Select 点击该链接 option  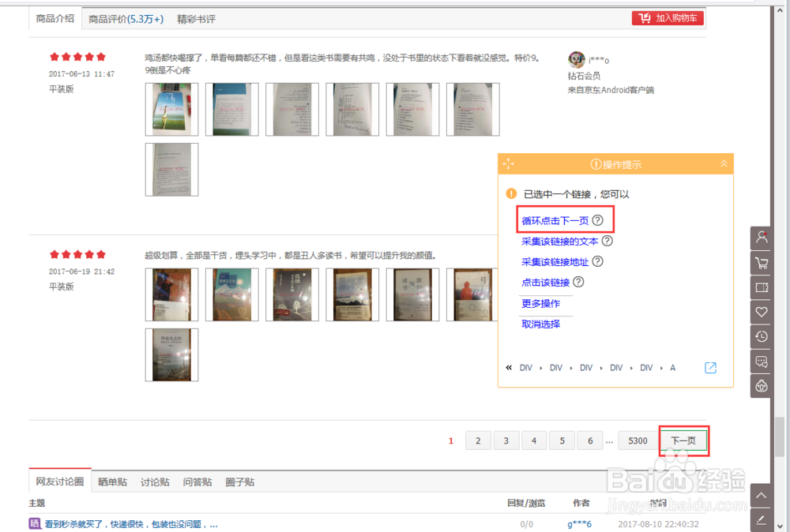546,283
